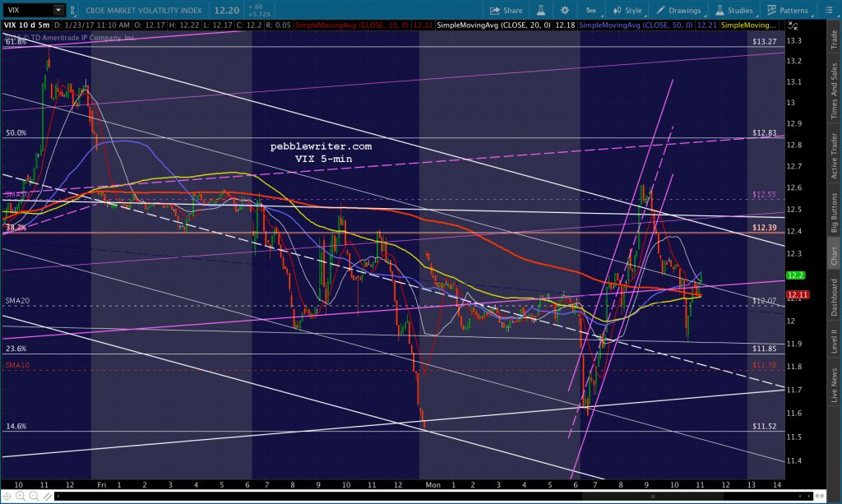Open the 5m timeframe dropdown
This screenshot has height=504, width=842.
tap(591, 10)
